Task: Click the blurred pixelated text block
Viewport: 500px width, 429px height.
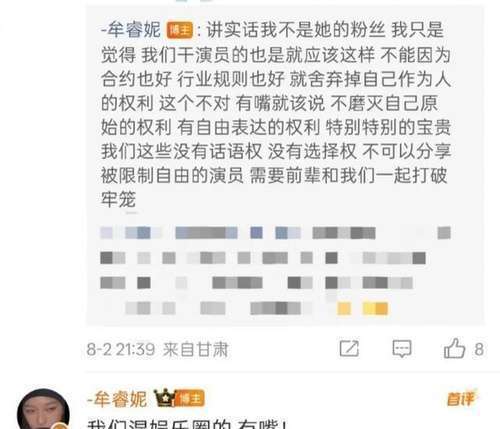Action: (x=276, y=270)
